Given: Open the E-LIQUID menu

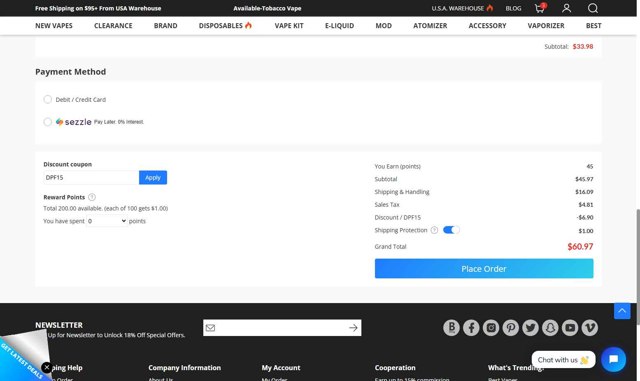Looking at the screenshot, I should pyautogui.click(x=339, y=25).
